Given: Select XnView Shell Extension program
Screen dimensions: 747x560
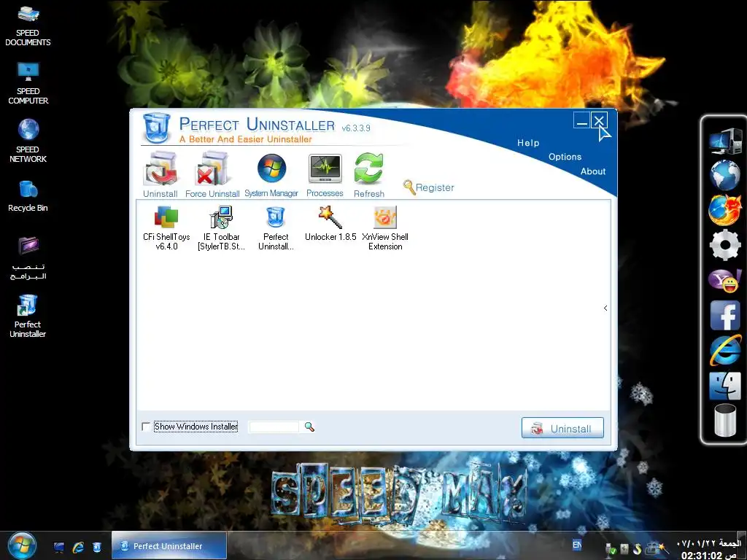Looking at the screenshot, I should [385, 228].
